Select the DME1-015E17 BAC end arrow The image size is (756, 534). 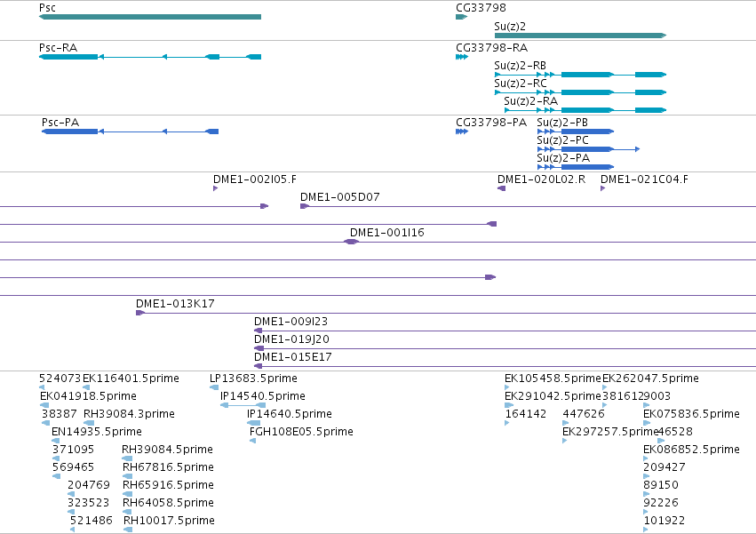point(259,366)
